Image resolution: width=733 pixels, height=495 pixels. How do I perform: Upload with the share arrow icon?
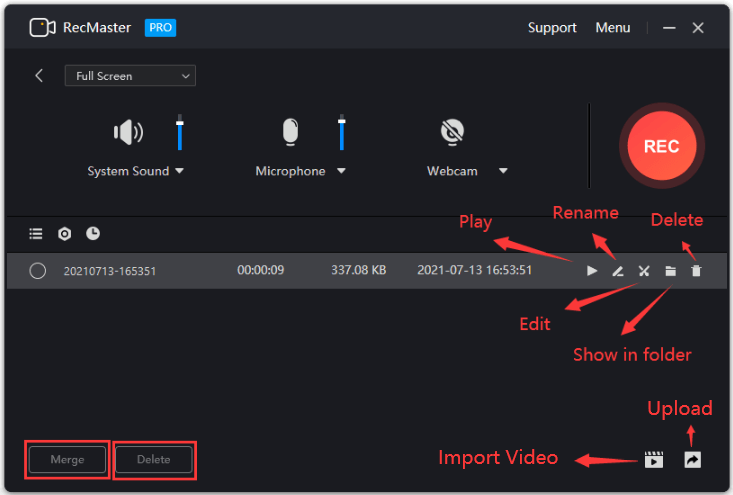[x=692, y=459]
